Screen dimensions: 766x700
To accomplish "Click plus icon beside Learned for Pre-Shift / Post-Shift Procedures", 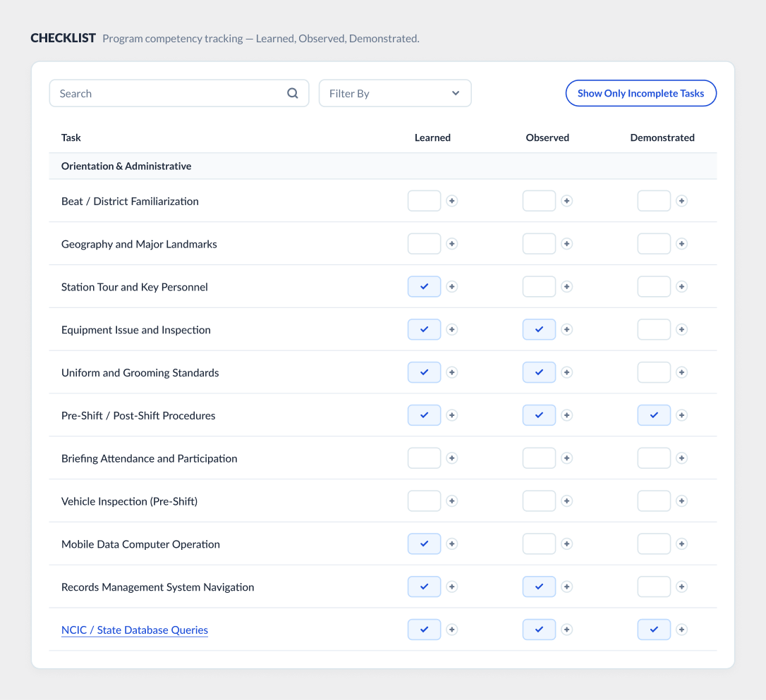I will (x=452, y=415).
